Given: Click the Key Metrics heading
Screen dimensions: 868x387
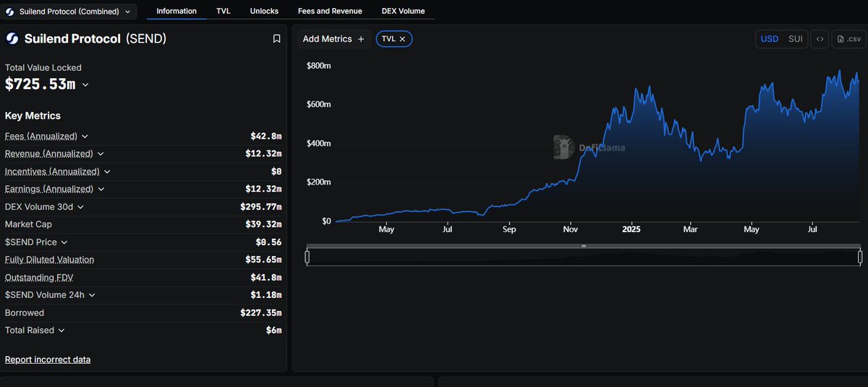Looking at the screenshot, I should (33, 116).
